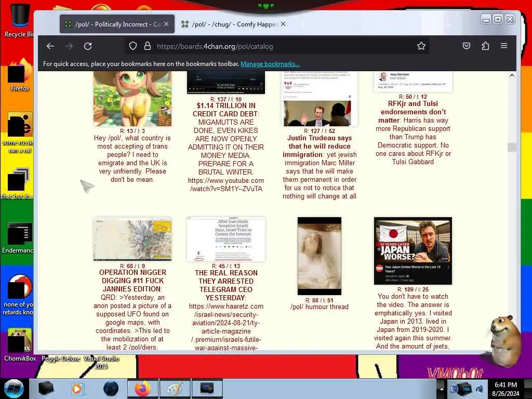532x399 pixels.
Task: Open the Extensions puzzle-piece icon
Action: coord(485,46)
